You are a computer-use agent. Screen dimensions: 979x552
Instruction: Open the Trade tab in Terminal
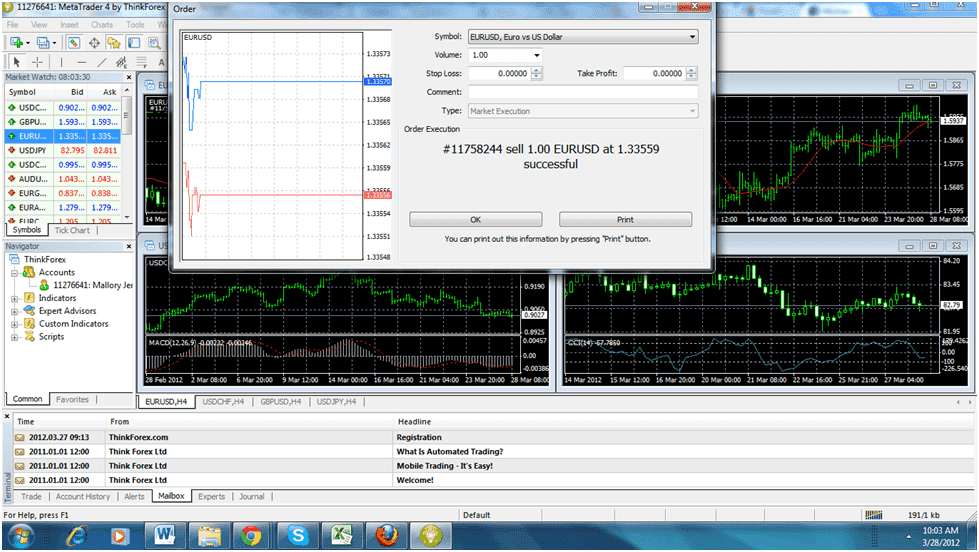pos(31,496)
